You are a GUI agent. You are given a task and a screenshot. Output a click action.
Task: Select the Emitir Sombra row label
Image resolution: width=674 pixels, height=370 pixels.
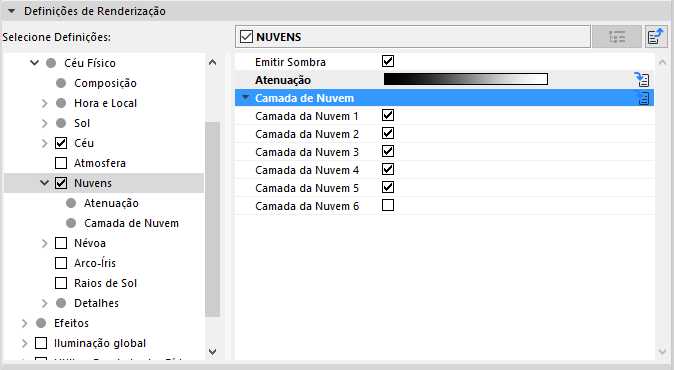coord(291,62)
